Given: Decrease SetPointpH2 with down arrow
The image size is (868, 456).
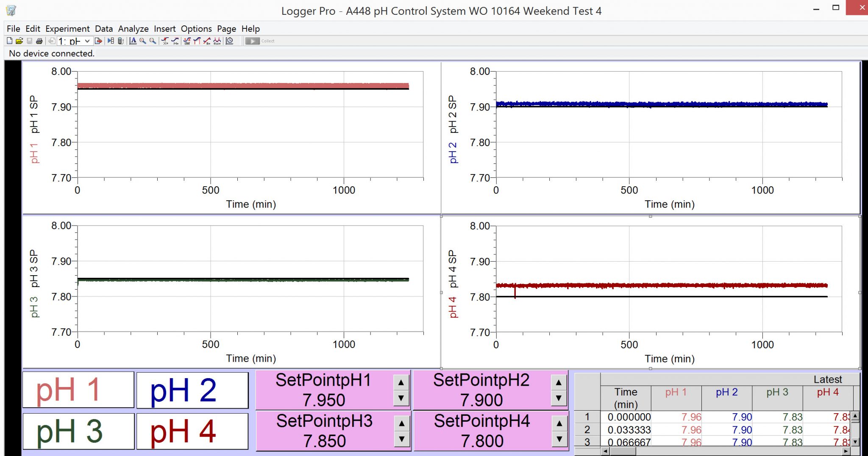Looking at the screenshot, I should coord(559,398).
